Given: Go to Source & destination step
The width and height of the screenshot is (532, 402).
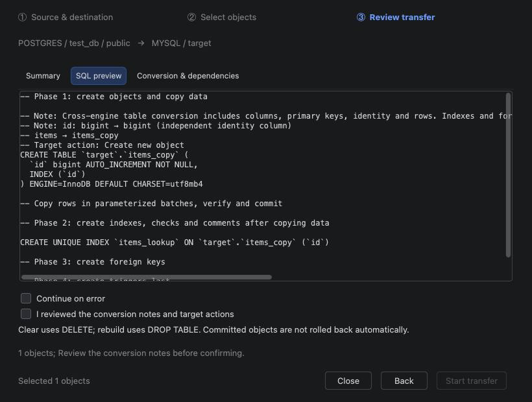Looking at the screenshot, I should pos(66,18).
